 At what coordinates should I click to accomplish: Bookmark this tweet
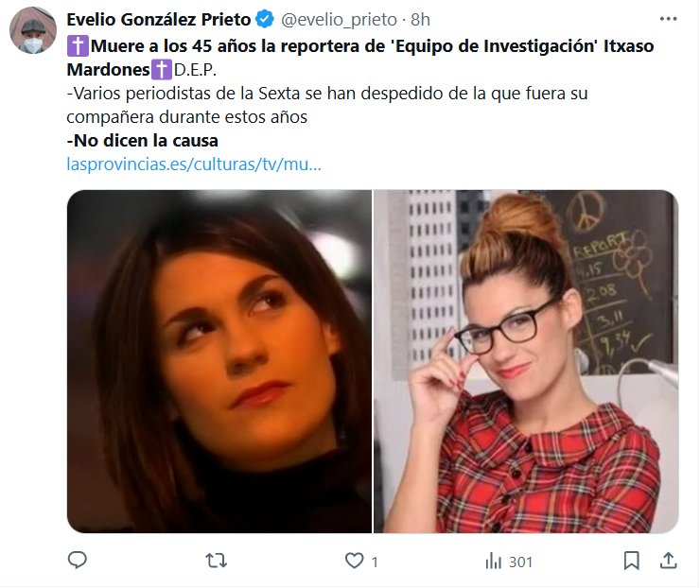tap(631, 561)
